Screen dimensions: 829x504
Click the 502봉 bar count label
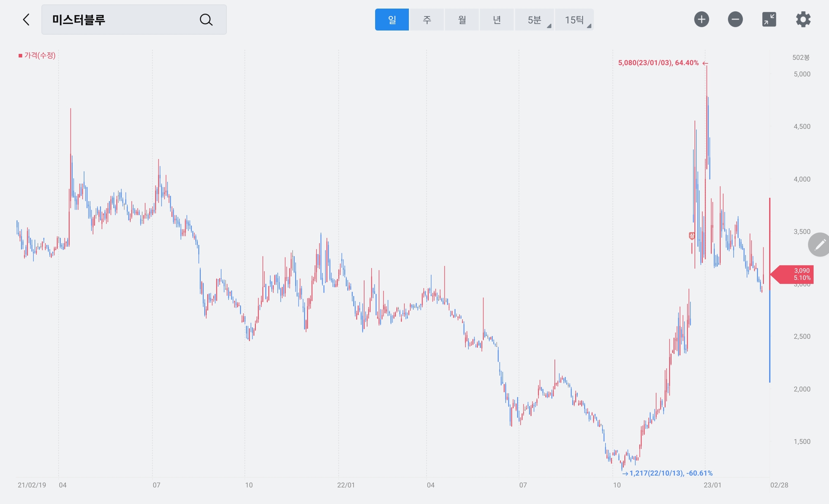click(x=801, y=57)
